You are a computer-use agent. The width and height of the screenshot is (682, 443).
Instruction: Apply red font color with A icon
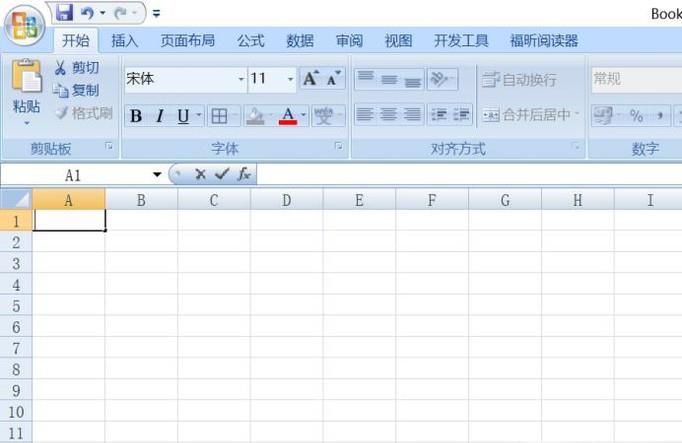click(x=288, y=116)
